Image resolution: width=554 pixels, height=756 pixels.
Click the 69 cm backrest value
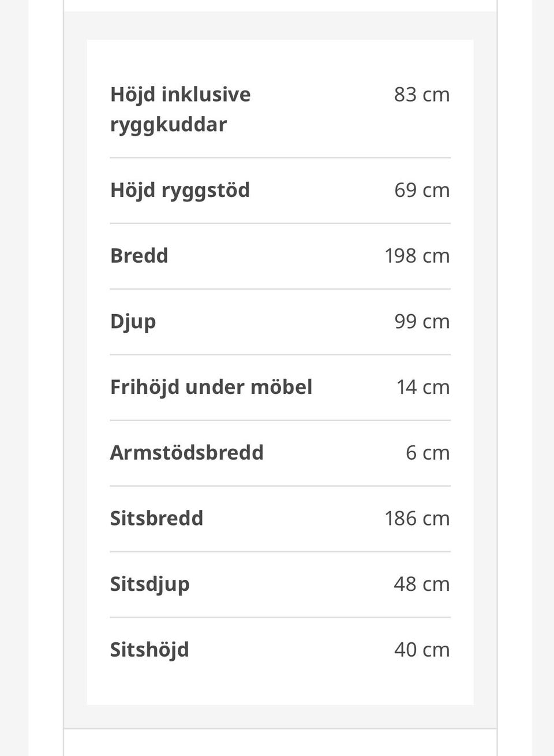click(x=422, y=190)
